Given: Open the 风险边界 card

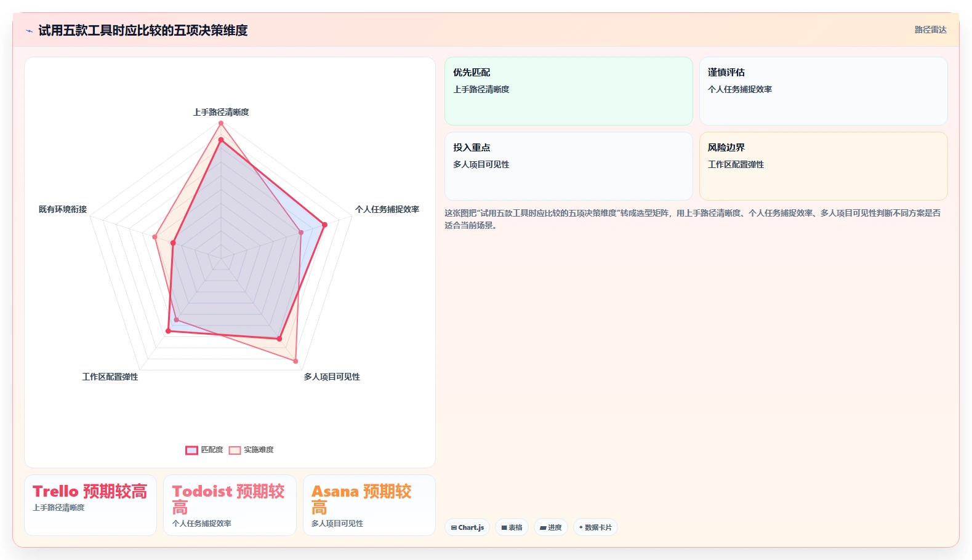Looking at the screenshot, I should (823, 166).
